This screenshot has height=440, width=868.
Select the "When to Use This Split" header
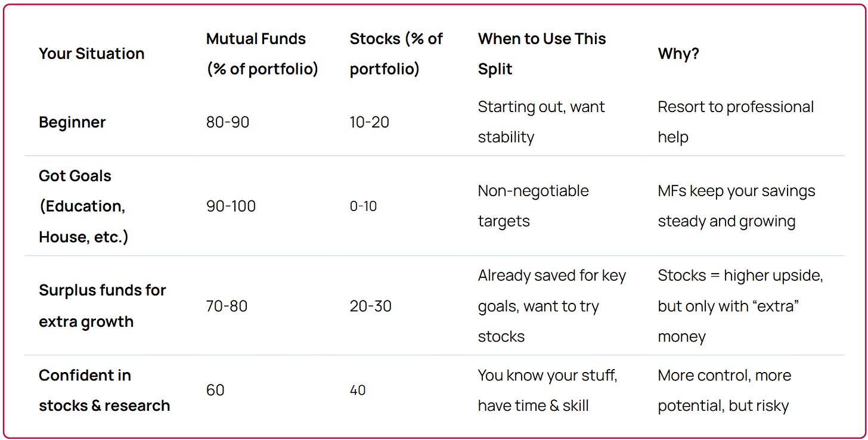pyautogui.click(x=541, y=54)
